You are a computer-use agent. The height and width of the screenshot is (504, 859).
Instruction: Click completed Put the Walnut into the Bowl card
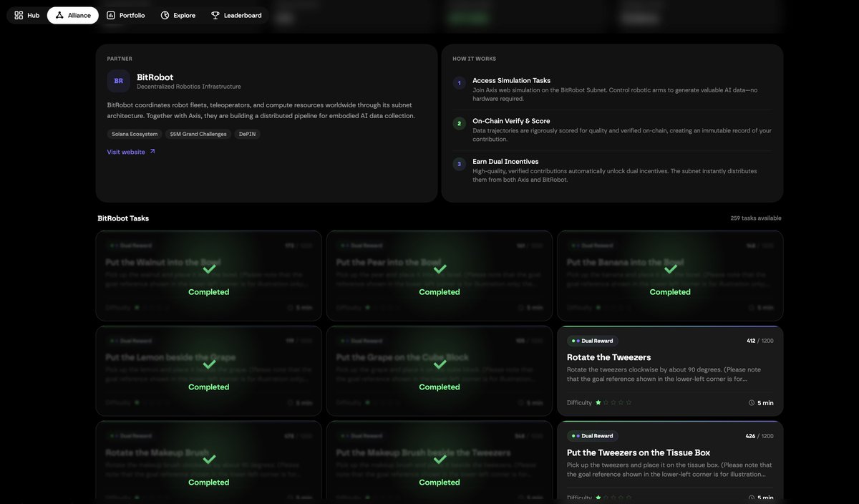(x=209, y=276)
